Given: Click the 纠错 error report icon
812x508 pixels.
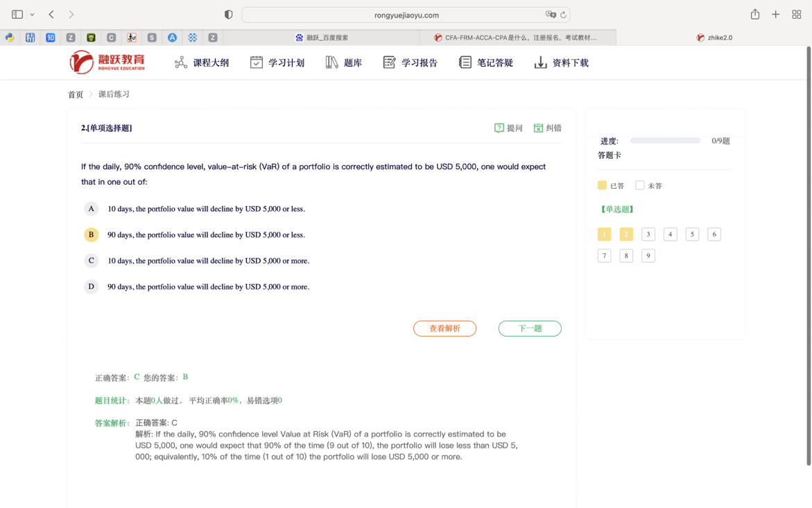Looking at the screenshot, I should coord(538,128).
